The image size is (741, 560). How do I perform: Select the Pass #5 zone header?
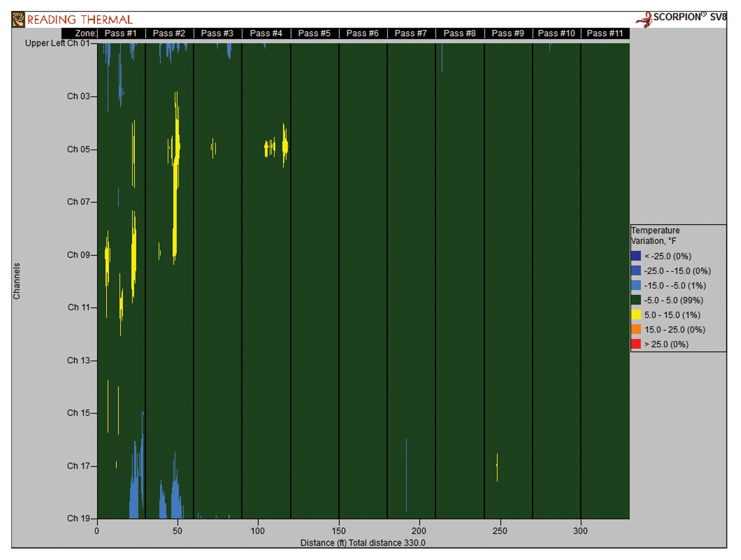[x=314, y=33]
